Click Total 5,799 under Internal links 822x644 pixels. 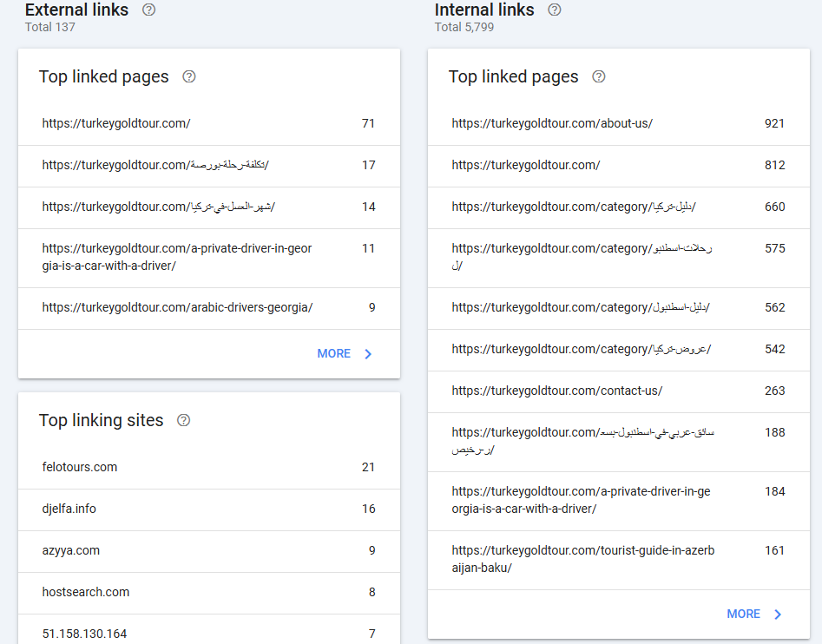tap(464, 27)
